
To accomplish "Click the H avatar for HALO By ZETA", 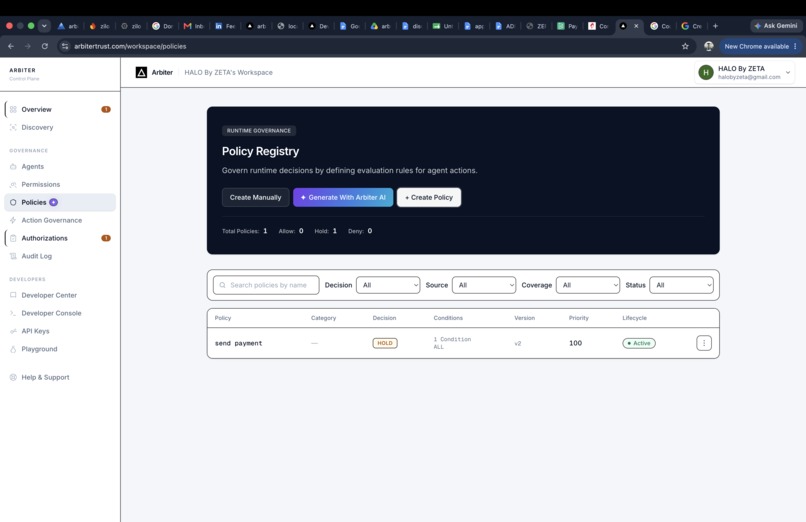I will [706, 72].
